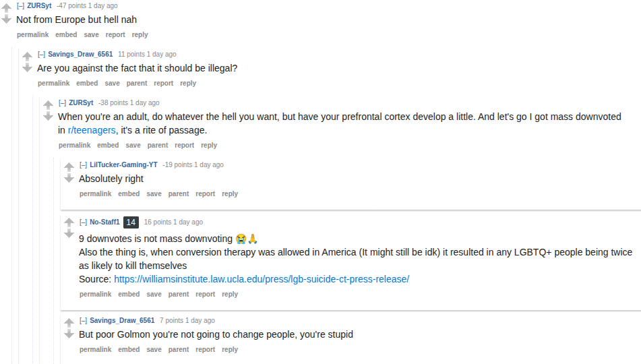Upvote LilTucker-Gaming-YT's 'Absolutely right' comment

coord(69,166)
